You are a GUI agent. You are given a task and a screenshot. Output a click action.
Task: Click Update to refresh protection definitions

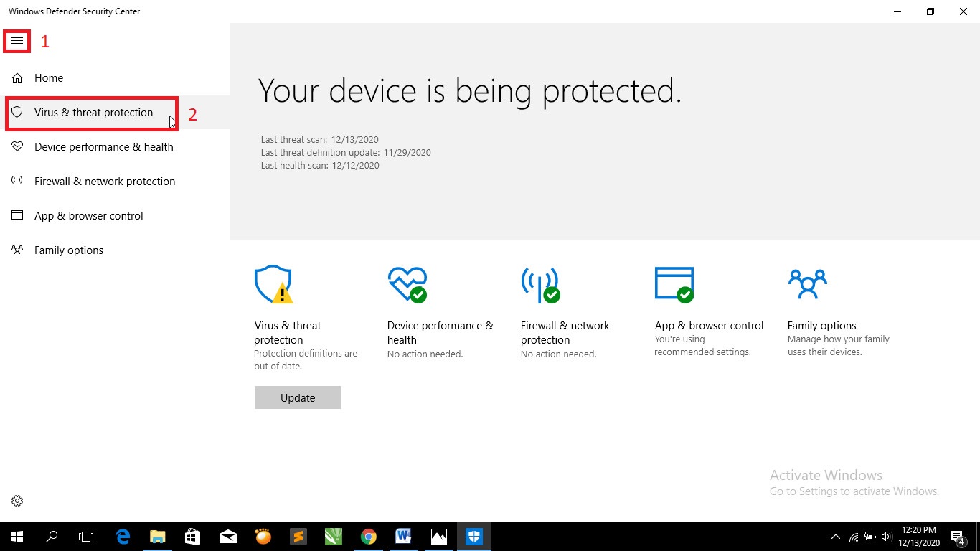pos(297,397)
